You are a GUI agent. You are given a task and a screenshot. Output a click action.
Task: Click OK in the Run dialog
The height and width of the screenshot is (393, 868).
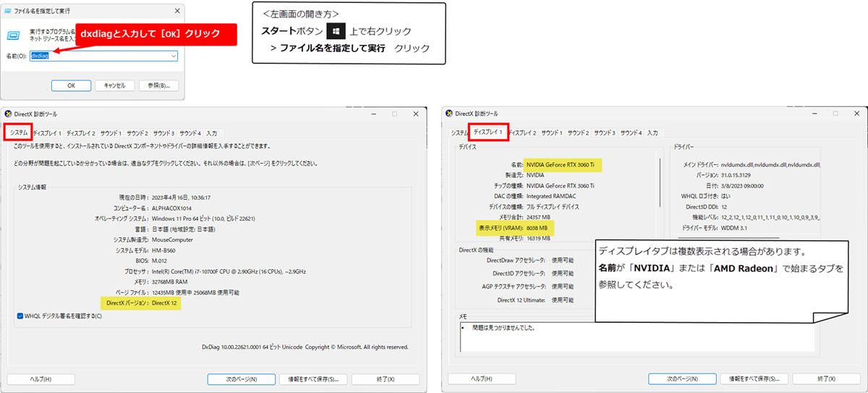(71, 85)
